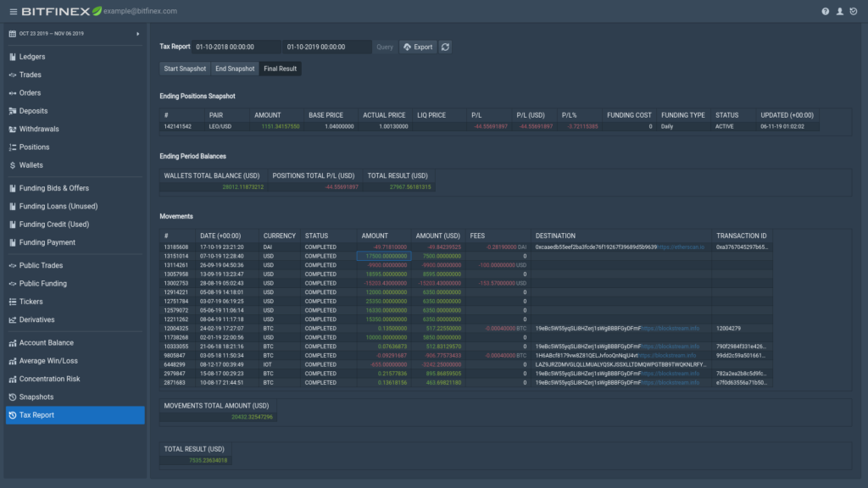
Task: Open the user account profile icon
Action: (x=840, y=12)
